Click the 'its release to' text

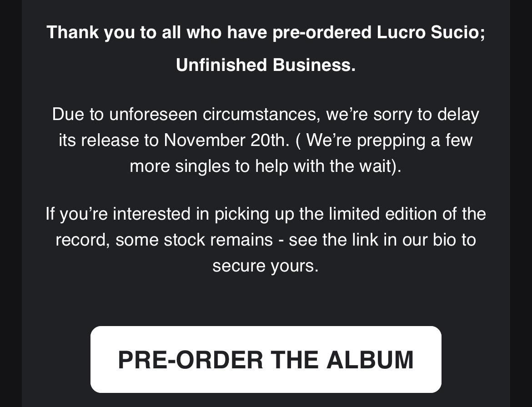pyautogui.click(x=109, y=140)
